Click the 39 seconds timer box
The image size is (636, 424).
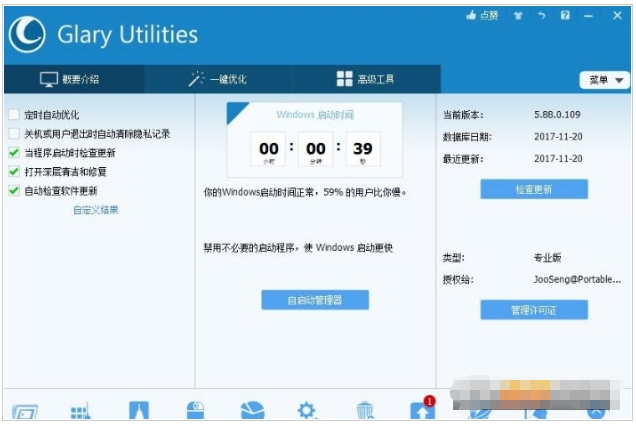click(363, 149)
